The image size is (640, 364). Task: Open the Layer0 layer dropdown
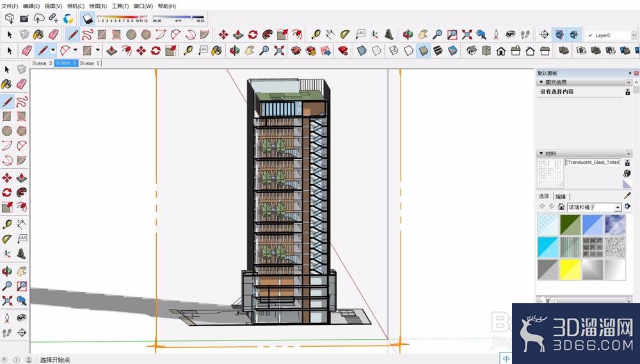pos(634,35)
